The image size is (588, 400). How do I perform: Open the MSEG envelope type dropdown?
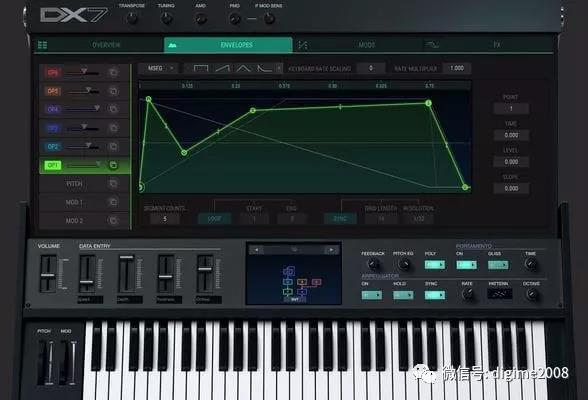pos(159,68)
